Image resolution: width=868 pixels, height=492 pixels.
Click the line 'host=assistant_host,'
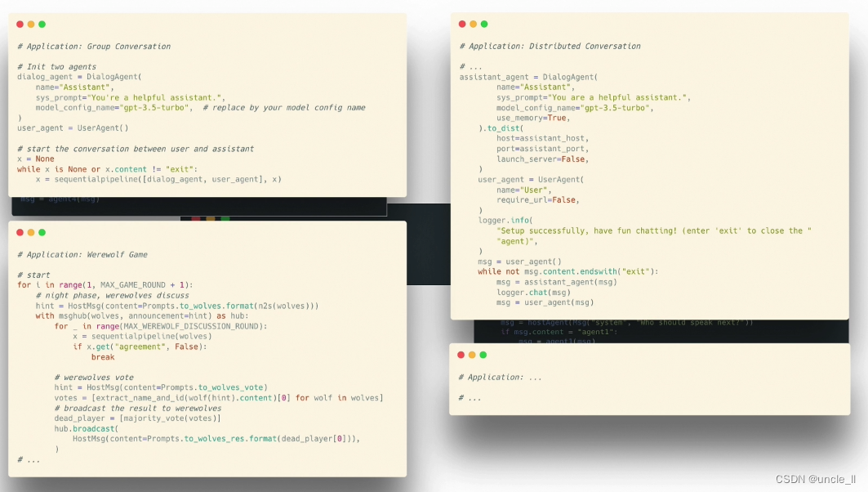542,138
